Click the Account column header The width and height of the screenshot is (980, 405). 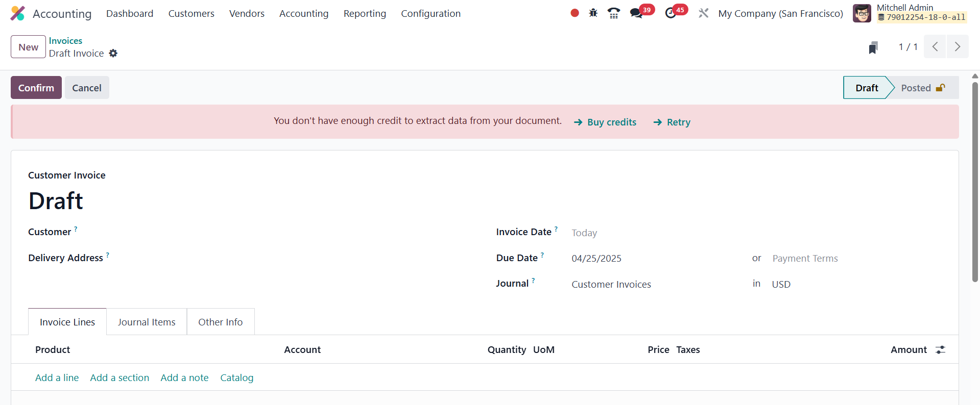point(302,350)
